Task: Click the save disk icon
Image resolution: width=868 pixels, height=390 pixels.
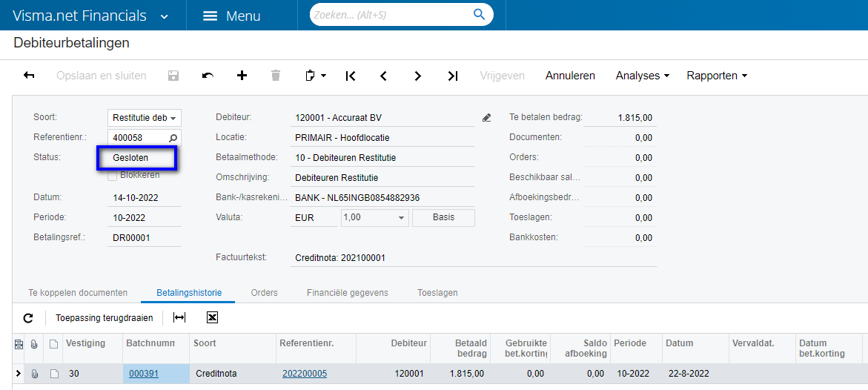Action: click(173, 76)
